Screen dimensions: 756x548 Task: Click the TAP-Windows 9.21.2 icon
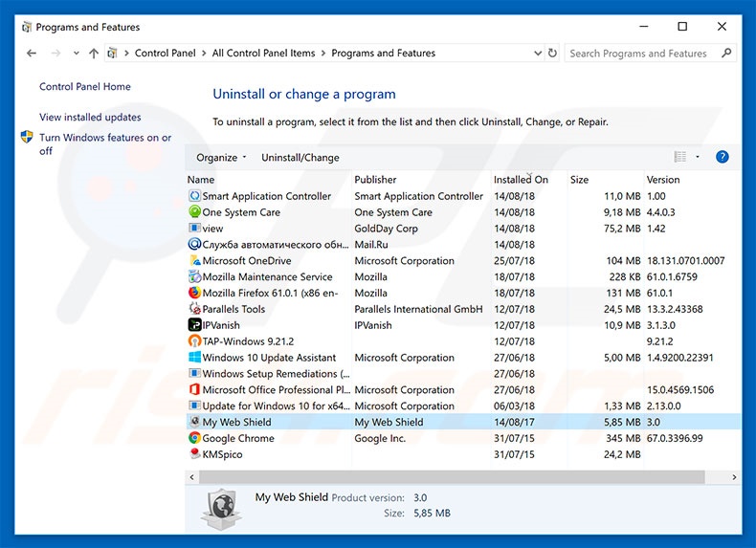click(x=194, y=340)
